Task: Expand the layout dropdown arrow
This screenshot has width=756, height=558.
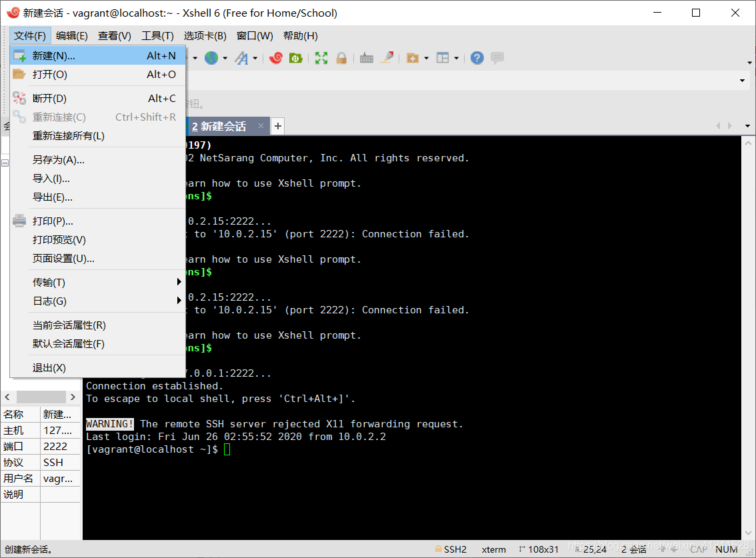Action: point(456,59)
